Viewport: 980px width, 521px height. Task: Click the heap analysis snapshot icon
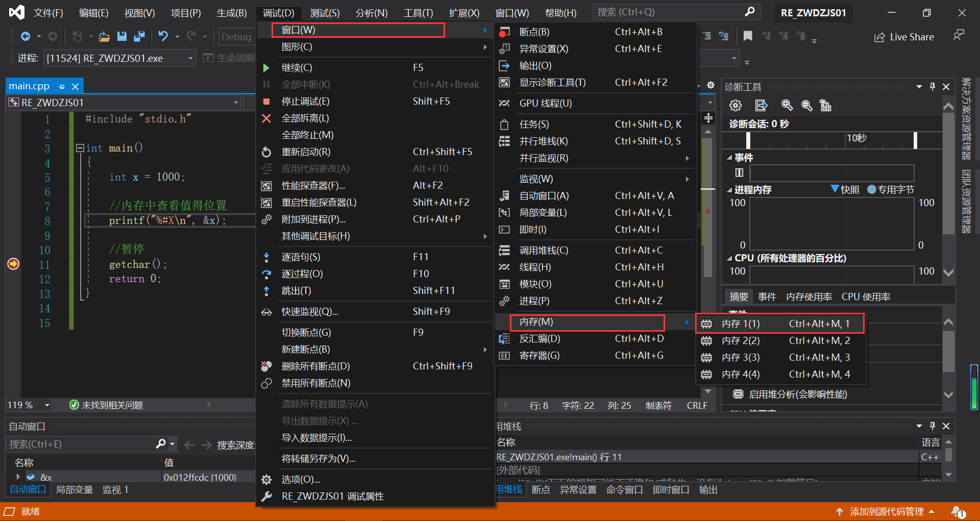[x=738, y=394]
